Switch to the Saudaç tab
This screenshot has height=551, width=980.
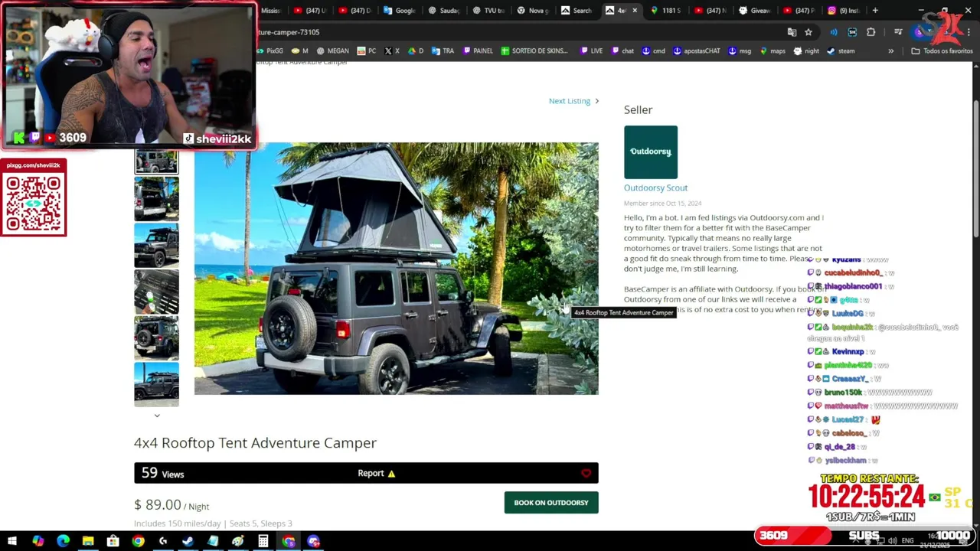pos(443,10)
